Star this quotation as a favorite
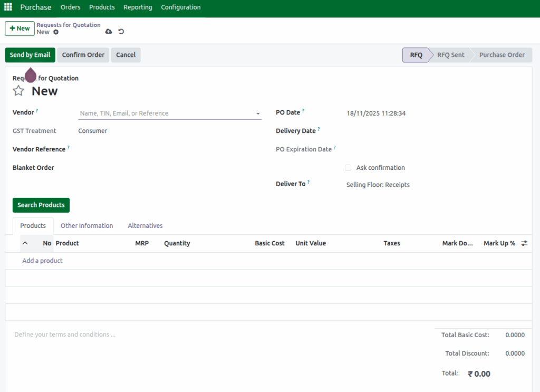The height and width of the screenshot is (392, 540). pyautogui.click(x=19, y=90)
